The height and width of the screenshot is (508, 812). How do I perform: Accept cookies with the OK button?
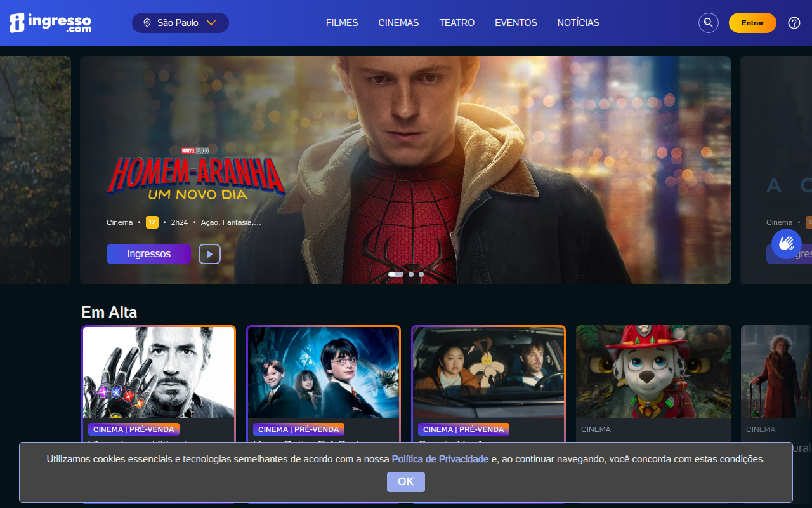(406, 482)
